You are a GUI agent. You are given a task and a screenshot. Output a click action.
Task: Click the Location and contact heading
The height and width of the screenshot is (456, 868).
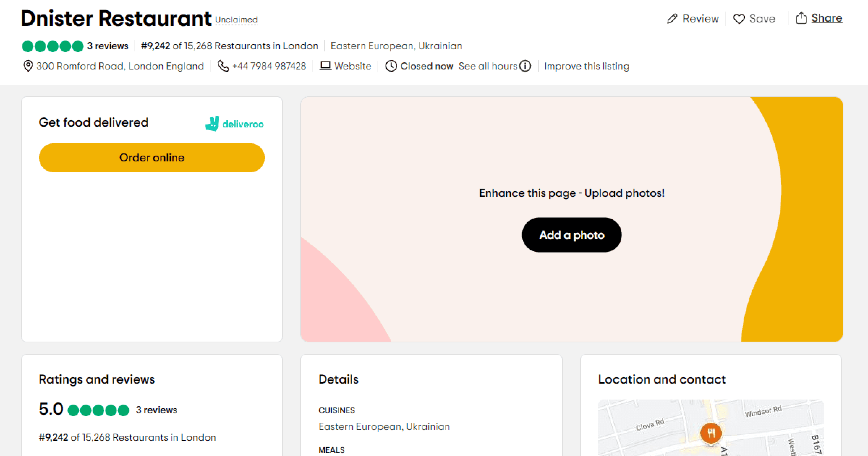tap(662, 379)
